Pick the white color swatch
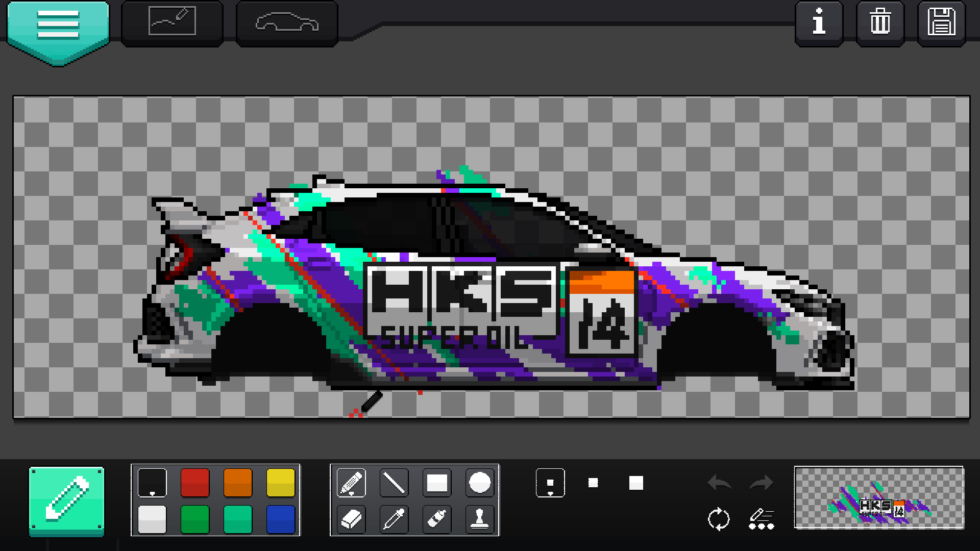This screenshot has height=551, width=980. 152,519
